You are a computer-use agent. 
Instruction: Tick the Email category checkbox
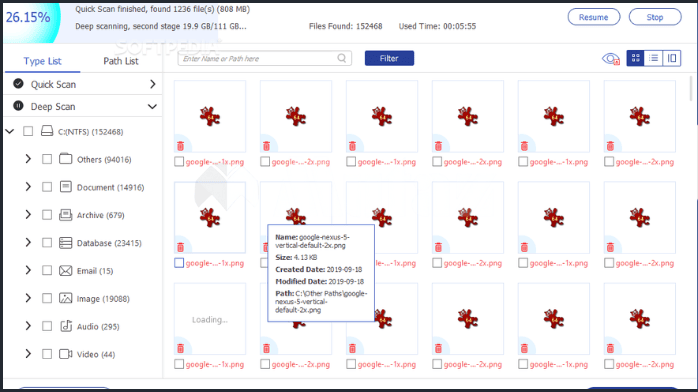47,271
